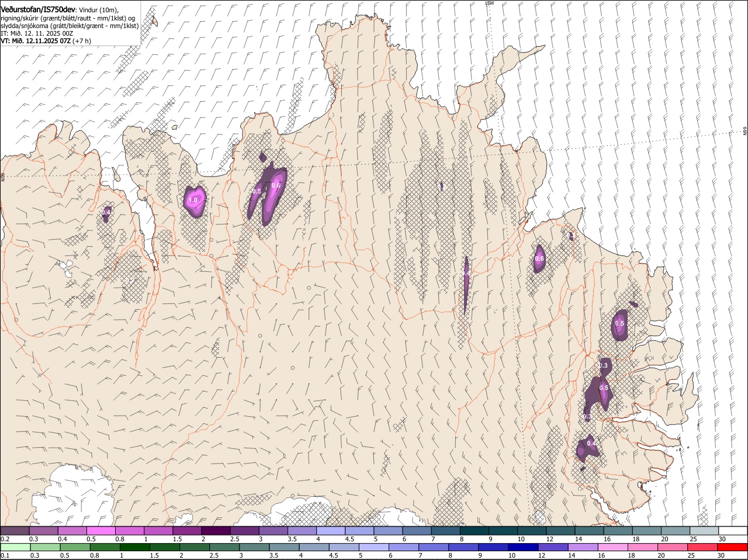Pick the 6 swatch in the upper scale

(x=418, y=530)
